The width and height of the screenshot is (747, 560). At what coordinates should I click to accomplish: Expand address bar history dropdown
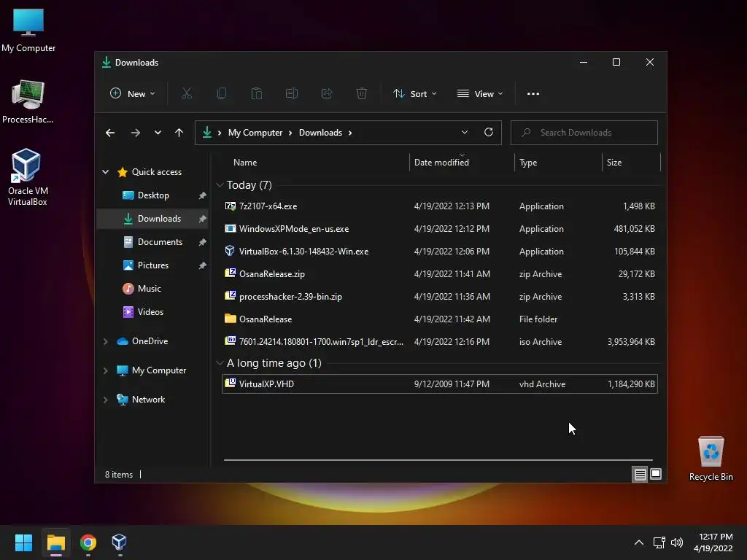[x=465, y=133]
